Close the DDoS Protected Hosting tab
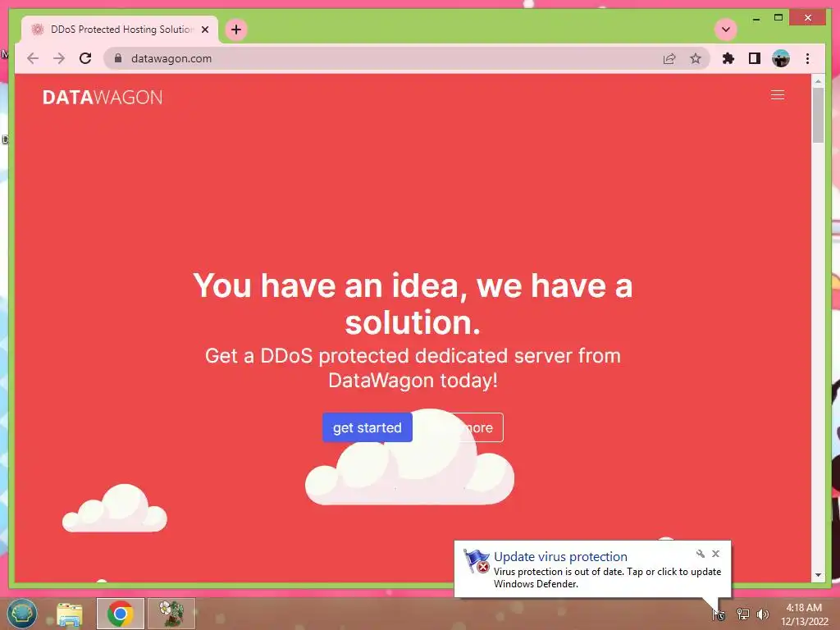 coord(204,30)
